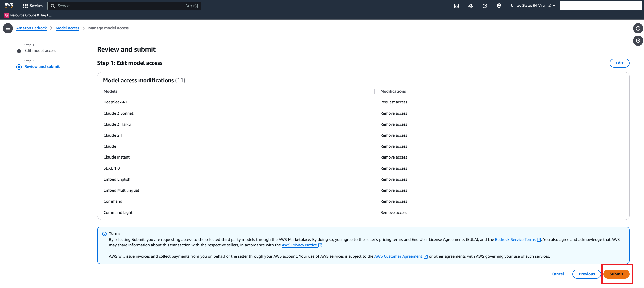
Task: Go to Step 1 Edit model access
Action: pos(40,51)
